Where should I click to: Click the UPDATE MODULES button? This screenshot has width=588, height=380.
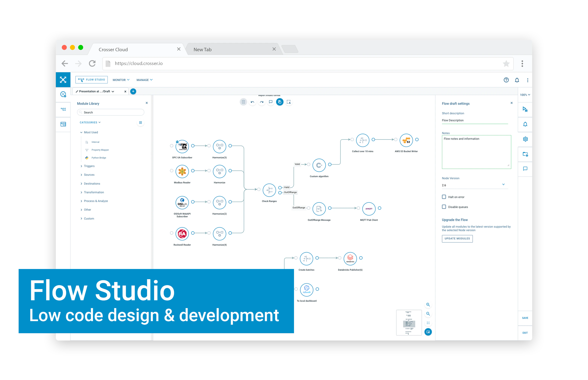[457, 239]
